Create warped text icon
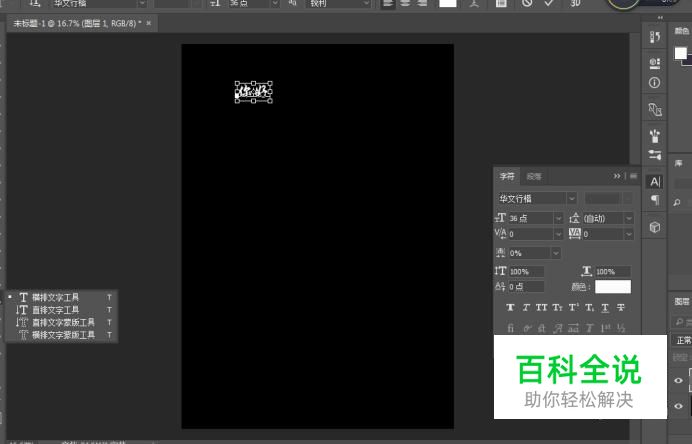 coord(474,4)
